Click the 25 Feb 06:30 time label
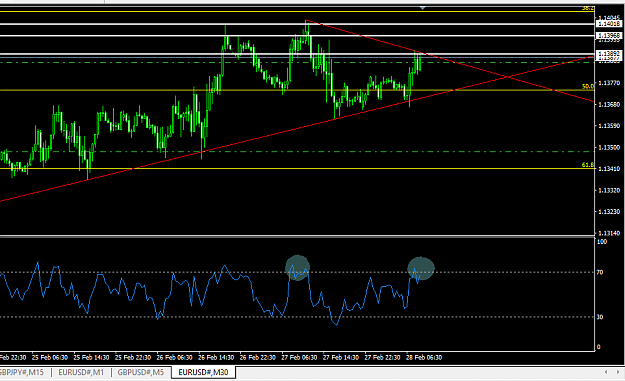The width and height of the screenshot is (625, 381). click(50, 357)
